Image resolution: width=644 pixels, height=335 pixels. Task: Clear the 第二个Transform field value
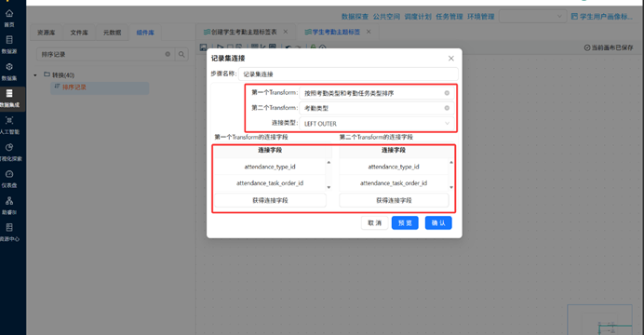coord(447,108)
